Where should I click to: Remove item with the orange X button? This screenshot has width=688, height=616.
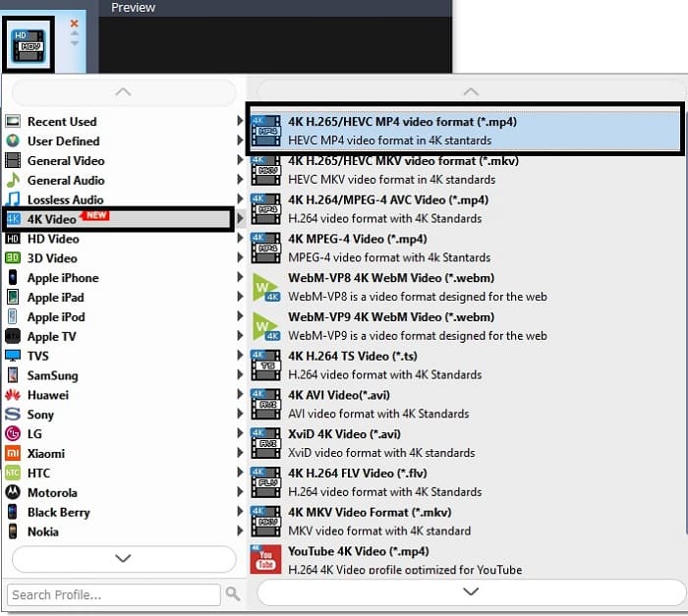click(75, 24)
